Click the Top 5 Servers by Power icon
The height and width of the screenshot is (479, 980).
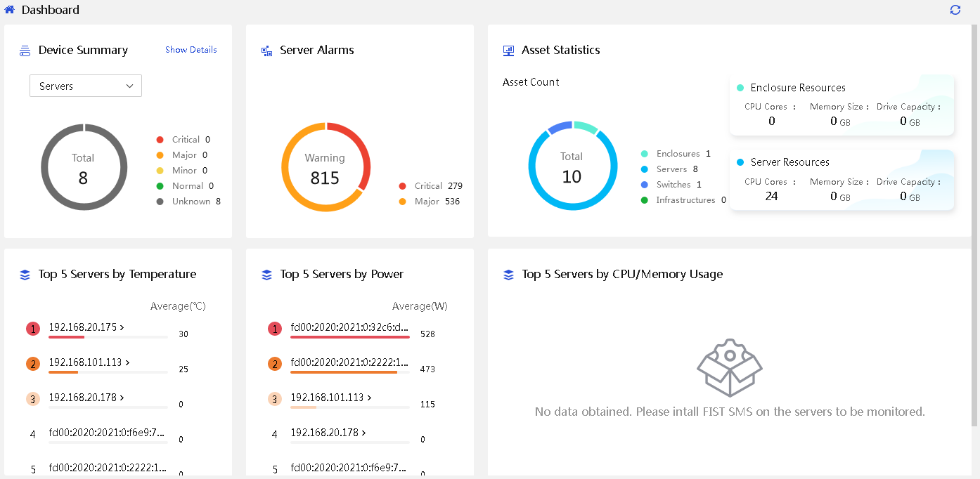click(x=266, y=275)
